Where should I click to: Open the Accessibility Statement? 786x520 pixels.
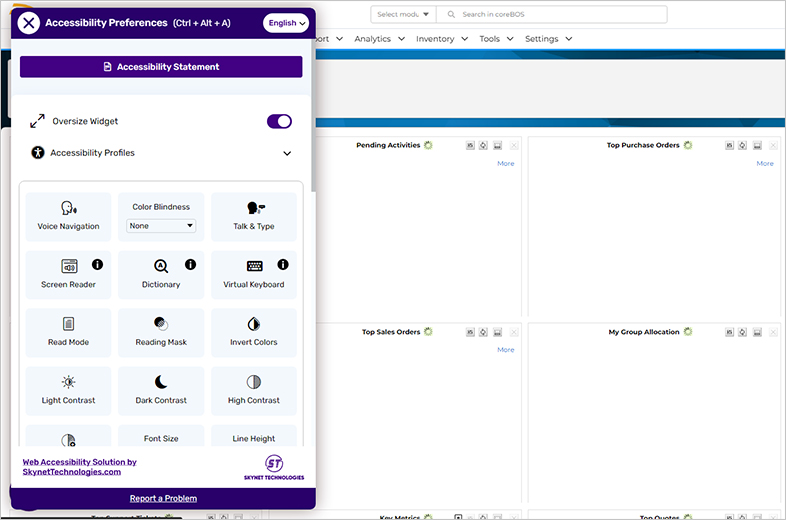pos(161,67)
